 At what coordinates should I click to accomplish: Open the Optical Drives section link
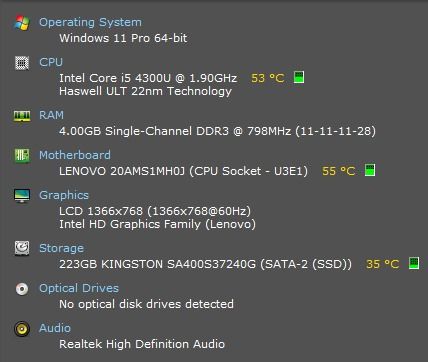79,288
